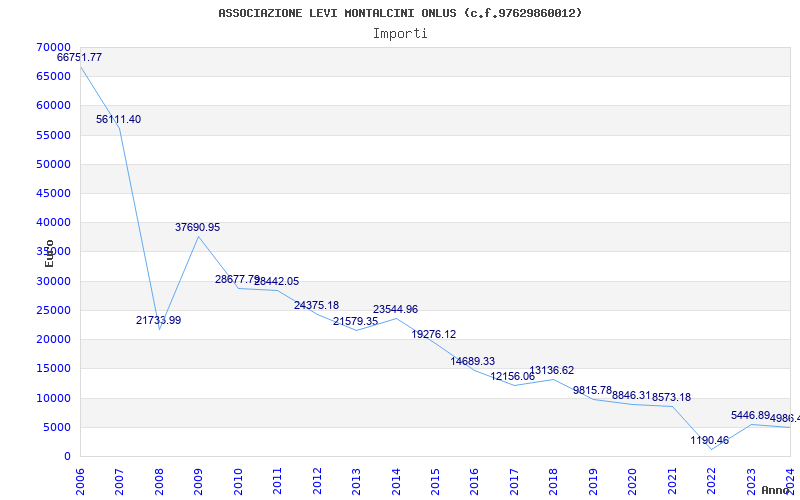Click the 37690.95 peak label
The width and height of the screenshot is (800, 500).
point(197,228)
